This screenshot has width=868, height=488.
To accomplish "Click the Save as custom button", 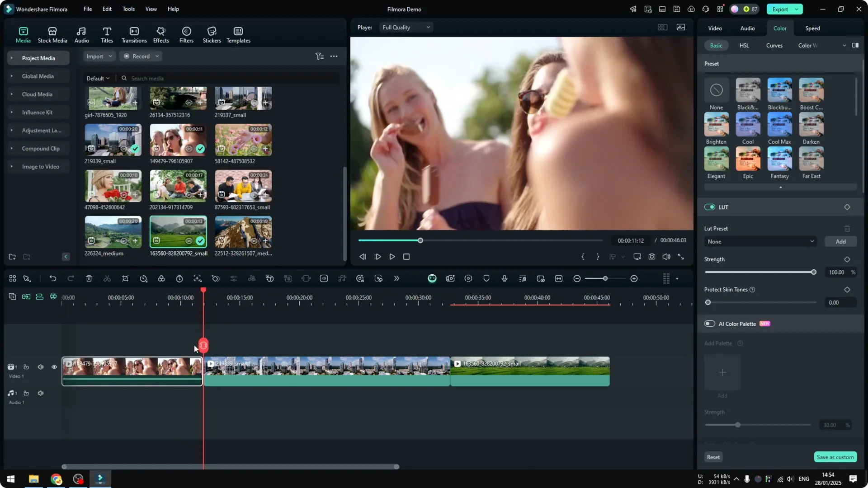I will (835, 457).
